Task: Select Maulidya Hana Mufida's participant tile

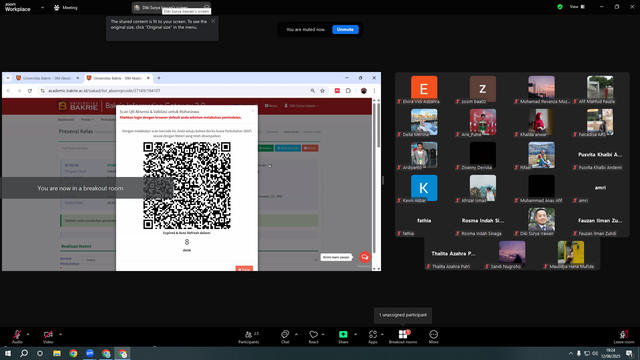Action: click(571, 254)
